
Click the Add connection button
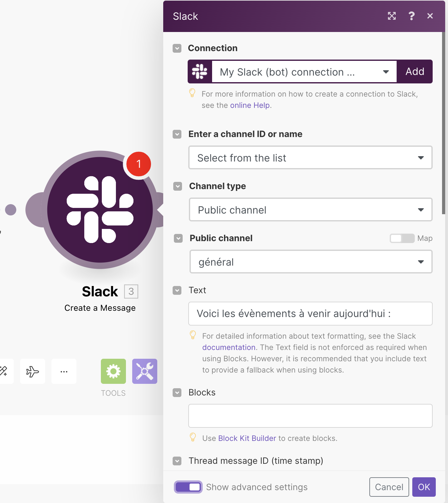(x=415, y=71)
